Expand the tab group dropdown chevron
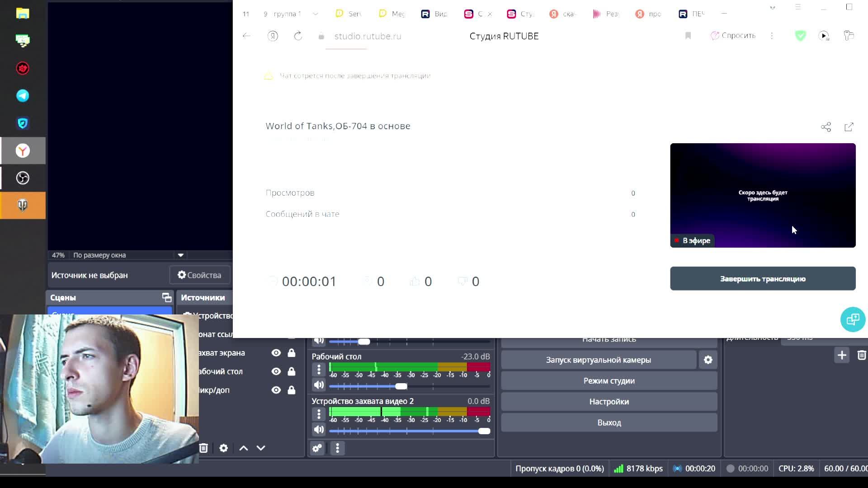This screenshot has height=488, width=868. coord(315,14)
